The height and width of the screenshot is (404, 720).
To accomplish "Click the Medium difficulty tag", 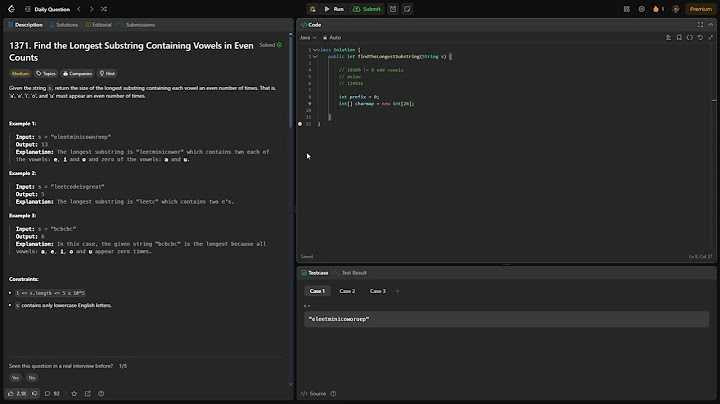I will (x=20, y=73).
